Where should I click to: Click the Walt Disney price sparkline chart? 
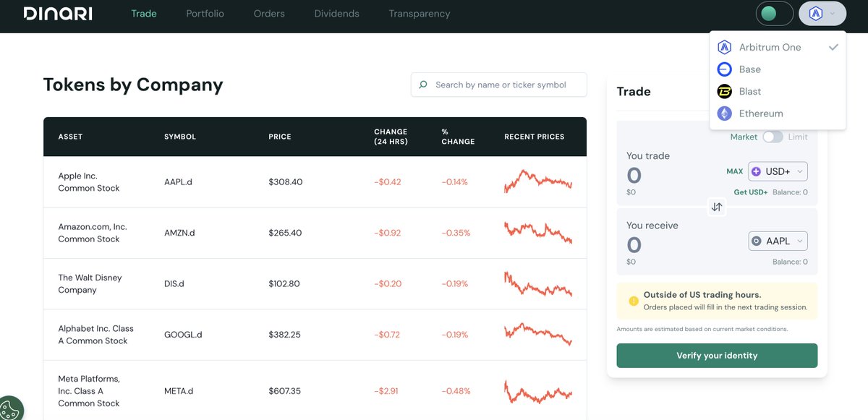click(538, 283)
